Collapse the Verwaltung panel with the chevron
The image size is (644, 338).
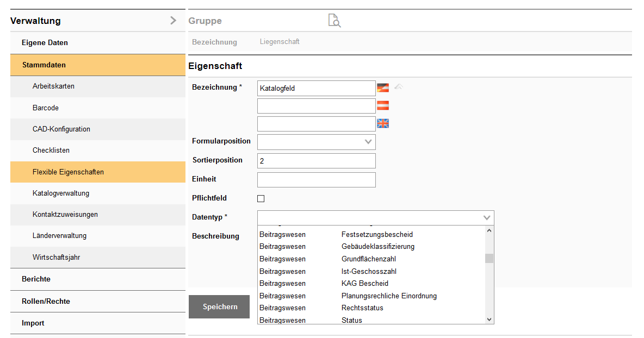click(x=173, y=21)
